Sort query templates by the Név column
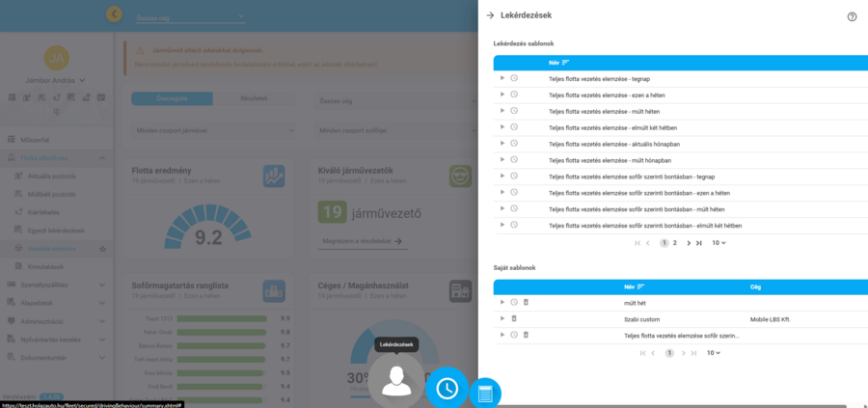 pos(558,63)
